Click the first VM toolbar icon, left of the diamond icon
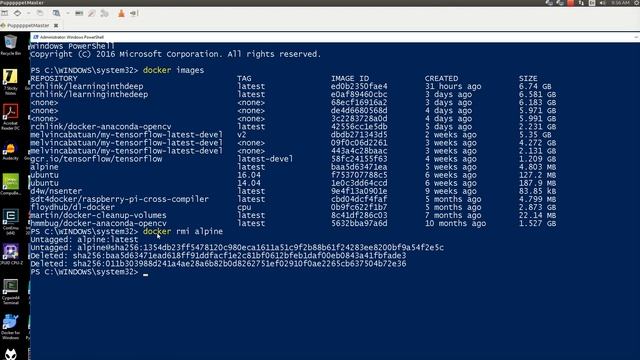640x360 pixels. (x=4, y=13)
